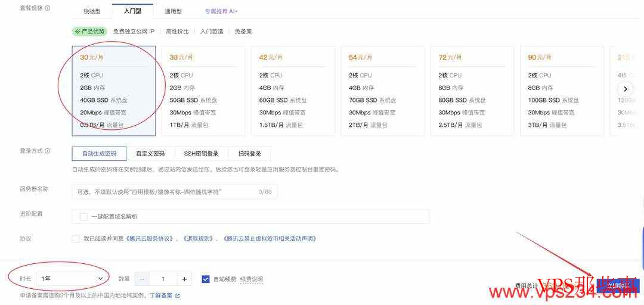Click 1TB/月 流量包 in 33元 plan
This screenshot has width=644, height=305.
(189, 125)
